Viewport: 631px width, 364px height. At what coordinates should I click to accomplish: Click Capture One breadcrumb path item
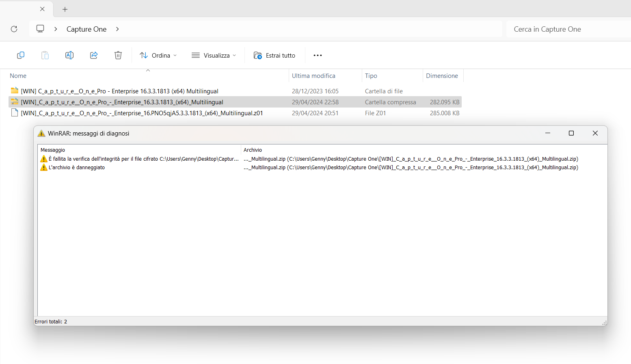(x=86, y=29)
